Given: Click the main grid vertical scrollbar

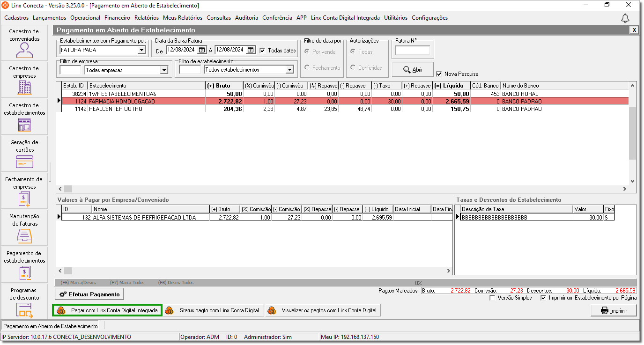Looking at the screenshot, I should click(632, 133).
